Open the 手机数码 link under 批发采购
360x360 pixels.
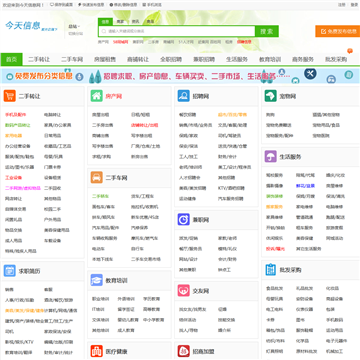click(334, 320)
